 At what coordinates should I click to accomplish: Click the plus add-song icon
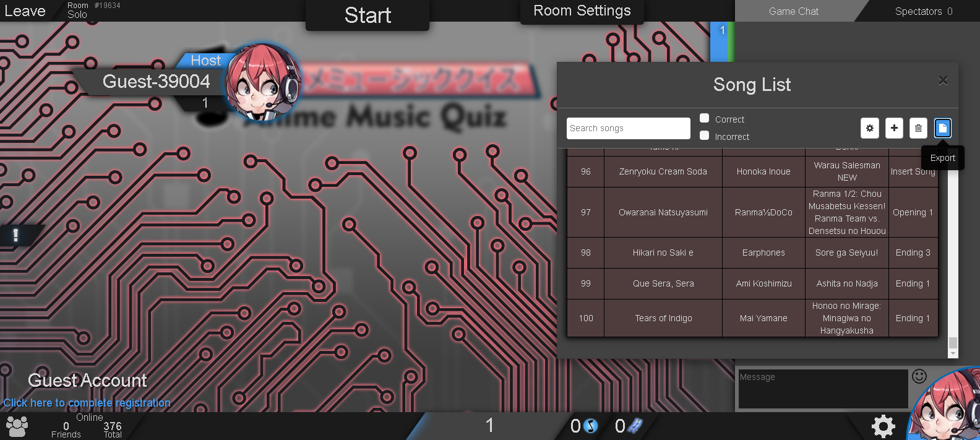click(894, 128)
